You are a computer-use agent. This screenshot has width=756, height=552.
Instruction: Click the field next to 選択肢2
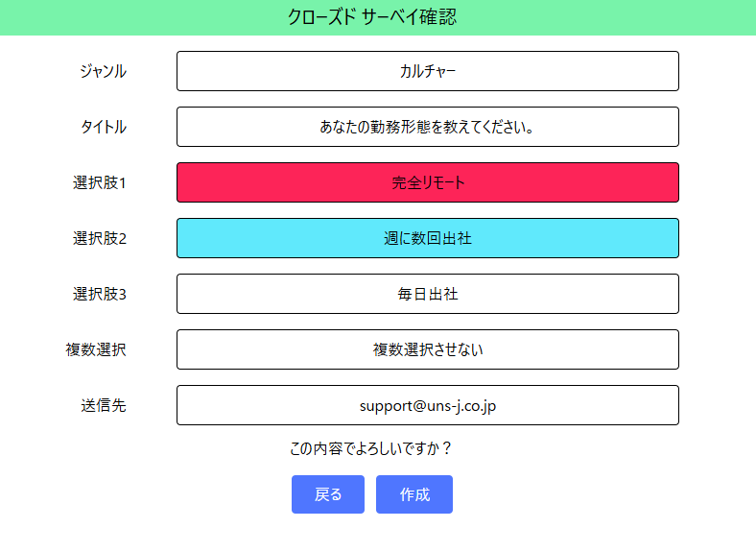pos(428,238)
